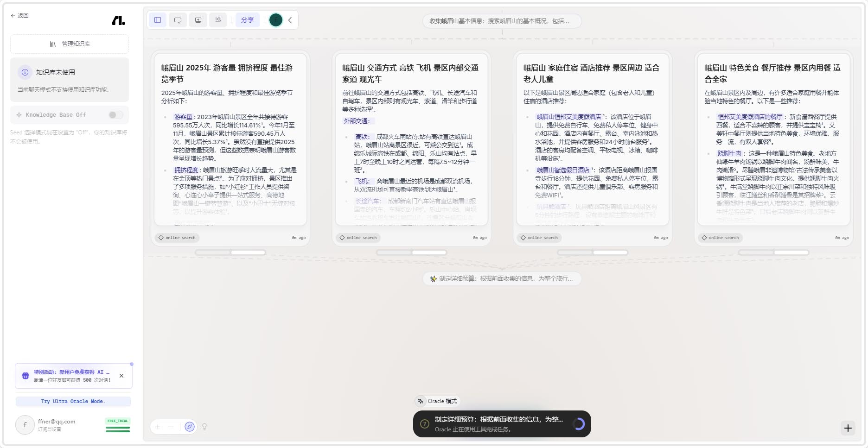Click the 分享 share button
This screenshot has width=868, height=448.
(x=247, y=20)
